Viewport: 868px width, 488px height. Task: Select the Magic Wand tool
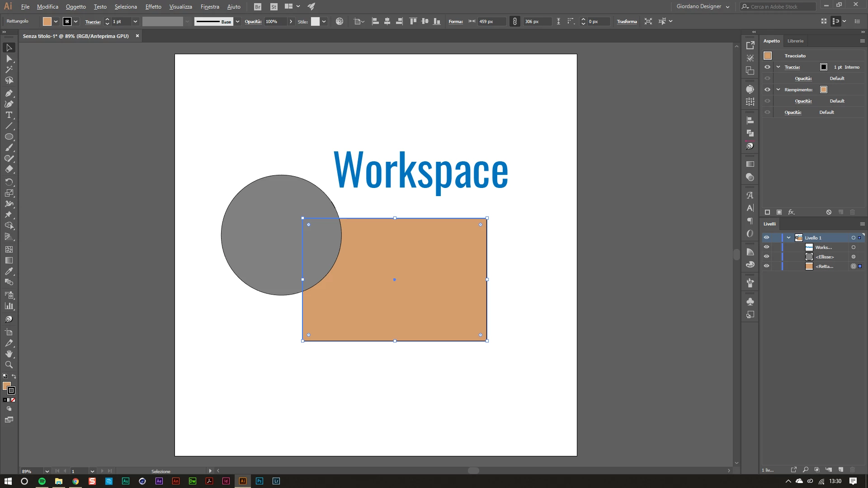[x=9, y=70]
